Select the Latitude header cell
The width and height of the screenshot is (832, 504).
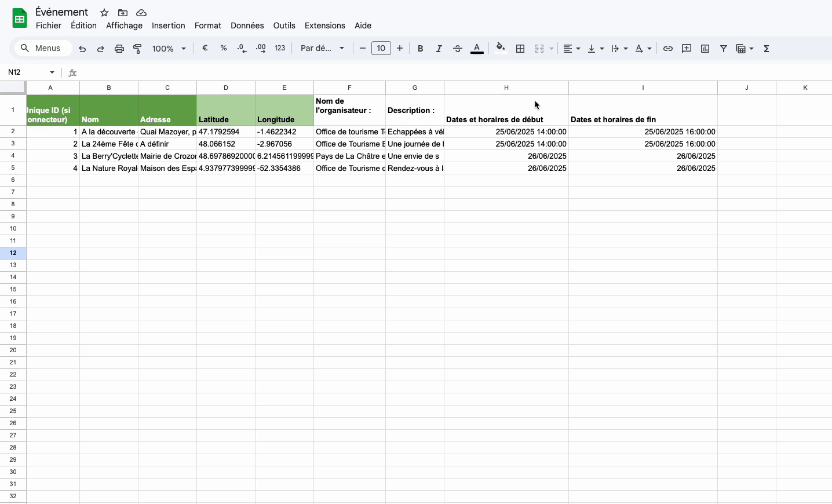pos(226,110)
